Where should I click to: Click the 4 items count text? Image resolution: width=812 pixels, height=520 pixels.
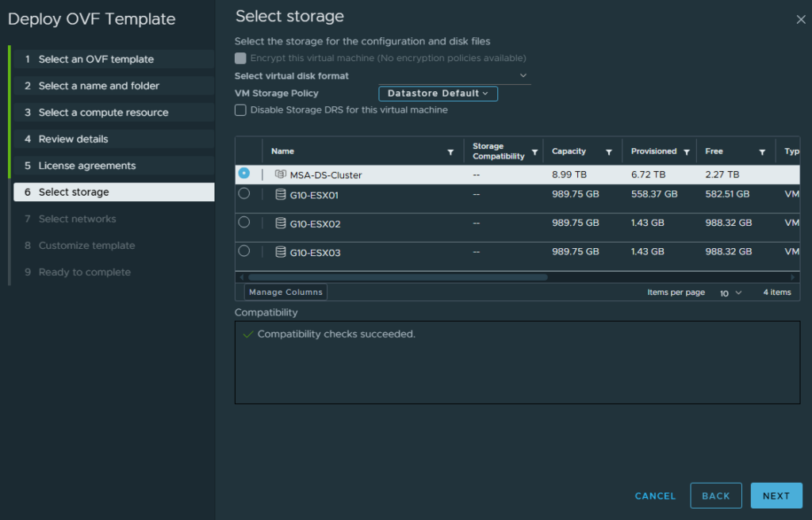(x=777, y=292)
